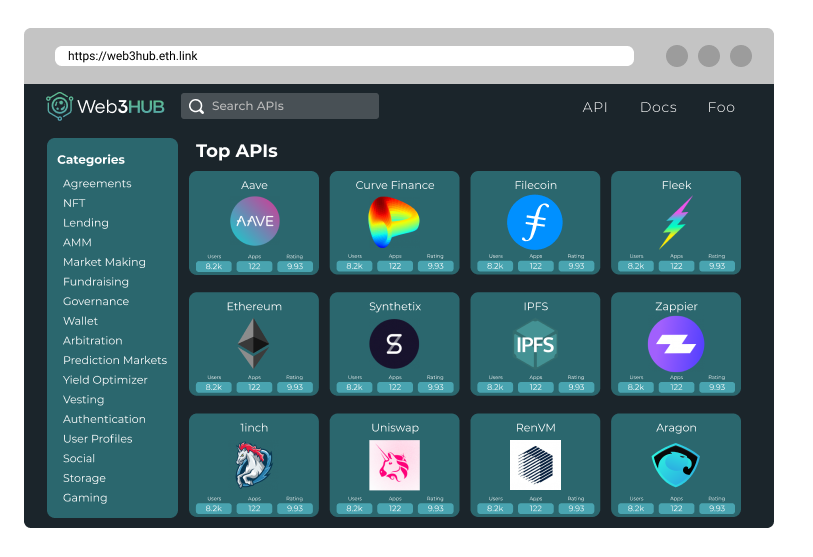
Task: Click the 1inch card title
Action: tap(254, 428)
